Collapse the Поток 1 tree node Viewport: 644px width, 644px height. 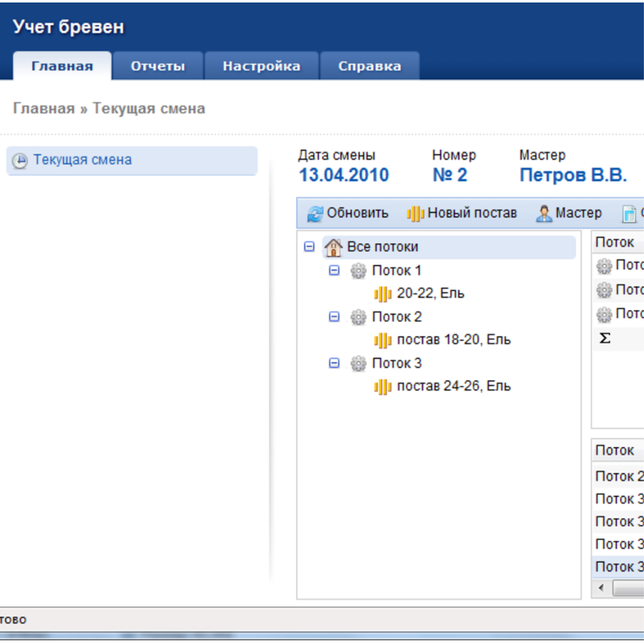tap(334, 270)
